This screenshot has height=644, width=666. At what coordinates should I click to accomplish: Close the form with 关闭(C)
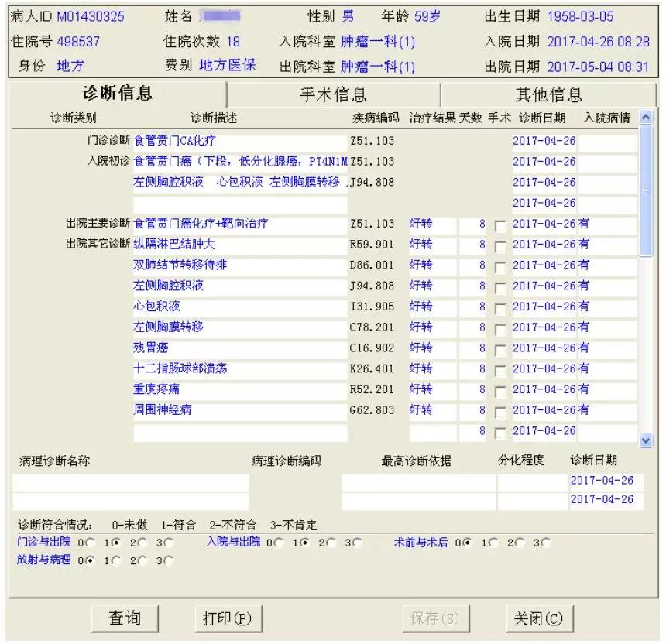[539, 618]
